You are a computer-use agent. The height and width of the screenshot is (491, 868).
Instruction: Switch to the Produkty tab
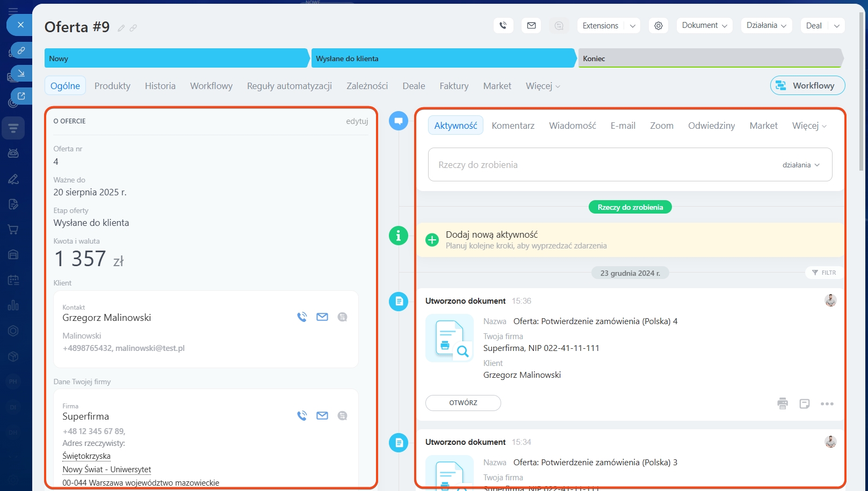112,86
